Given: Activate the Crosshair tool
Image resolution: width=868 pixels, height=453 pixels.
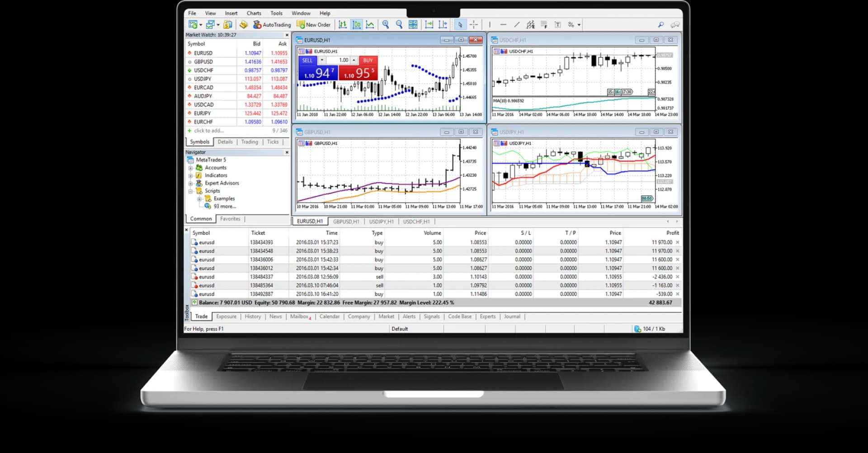Looking at the screenshot, I should 473,24.
